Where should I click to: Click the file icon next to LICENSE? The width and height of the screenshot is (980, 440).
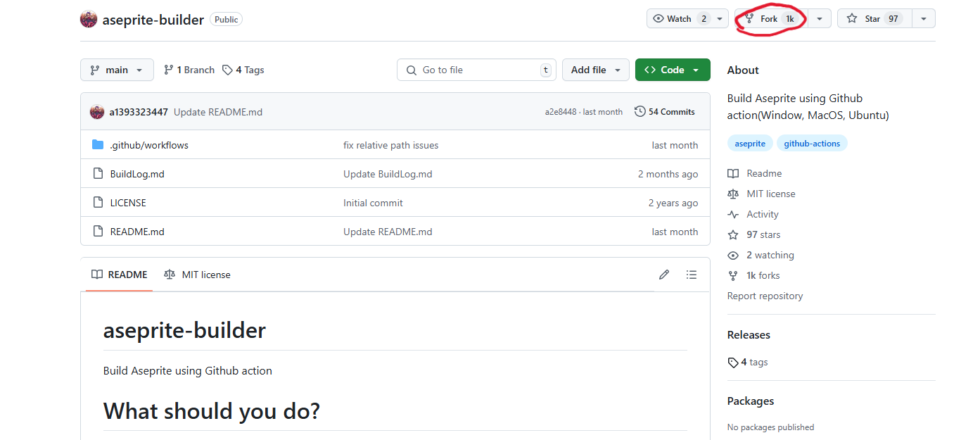point(98,203)
